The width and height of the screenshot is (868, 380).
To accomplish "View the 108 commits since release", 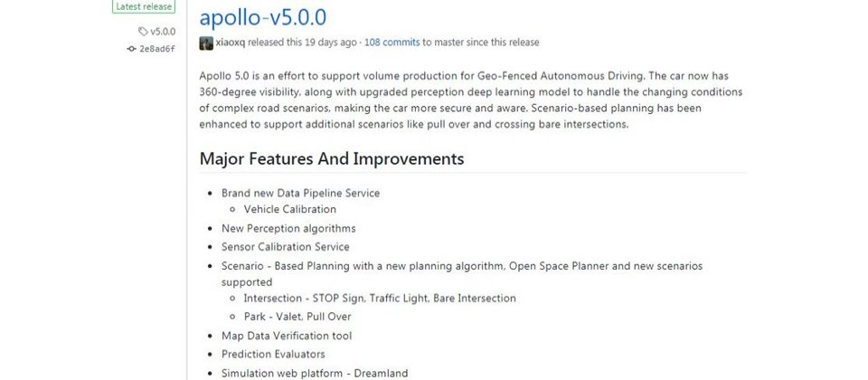I will (392, 43).
